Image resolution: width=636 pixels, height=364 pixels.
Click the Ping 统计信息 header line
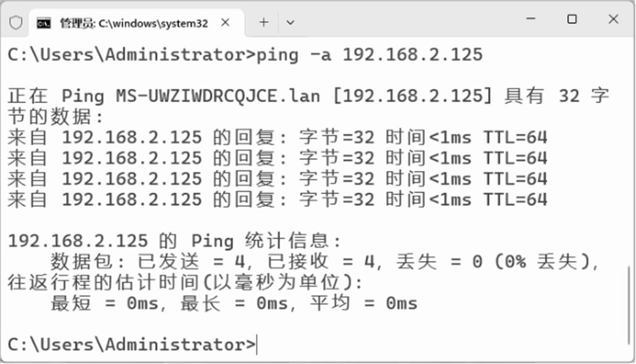tap(174, 241)
